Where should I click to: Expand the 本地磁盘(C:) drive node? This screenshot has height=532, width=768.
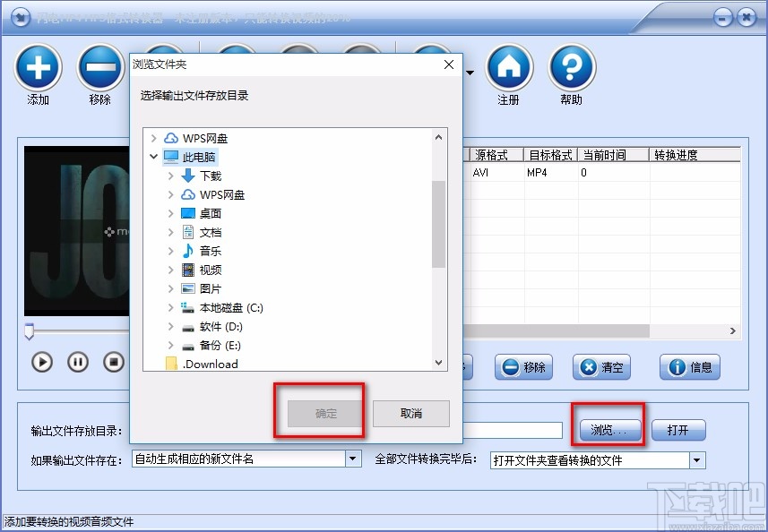(170, 307)
